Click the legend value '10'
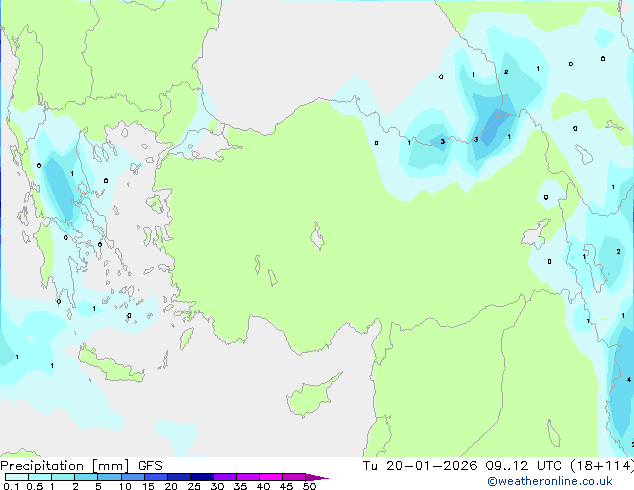The width and height of the screenshot is (634, 490). (125, 486)
